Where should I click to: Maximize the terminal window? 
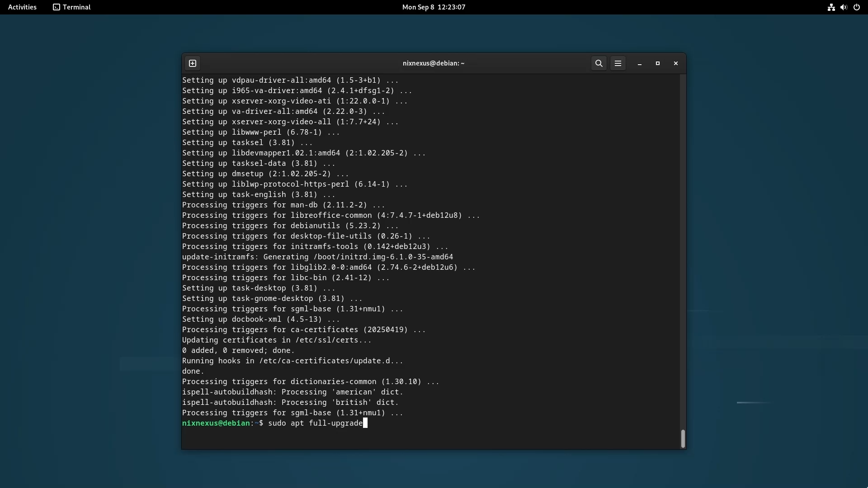point(658,63)
